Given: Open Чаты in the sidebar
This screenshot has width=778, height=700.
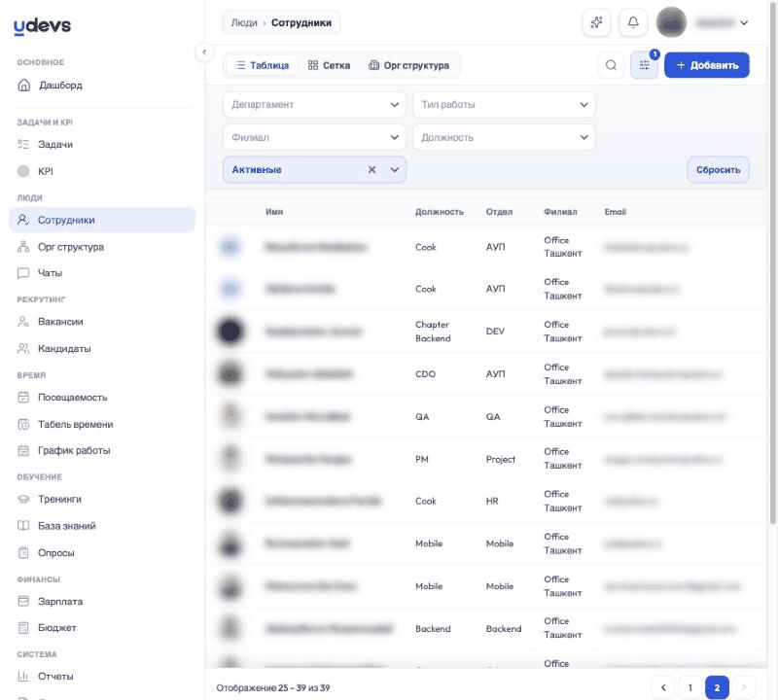Looking at the screenshot, I should coord(102,273).
